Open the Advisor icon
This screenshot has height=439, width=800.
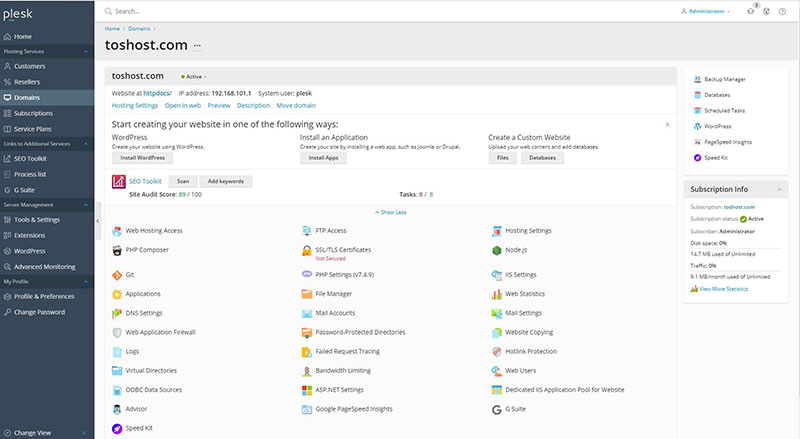click(x=117, y=409)
